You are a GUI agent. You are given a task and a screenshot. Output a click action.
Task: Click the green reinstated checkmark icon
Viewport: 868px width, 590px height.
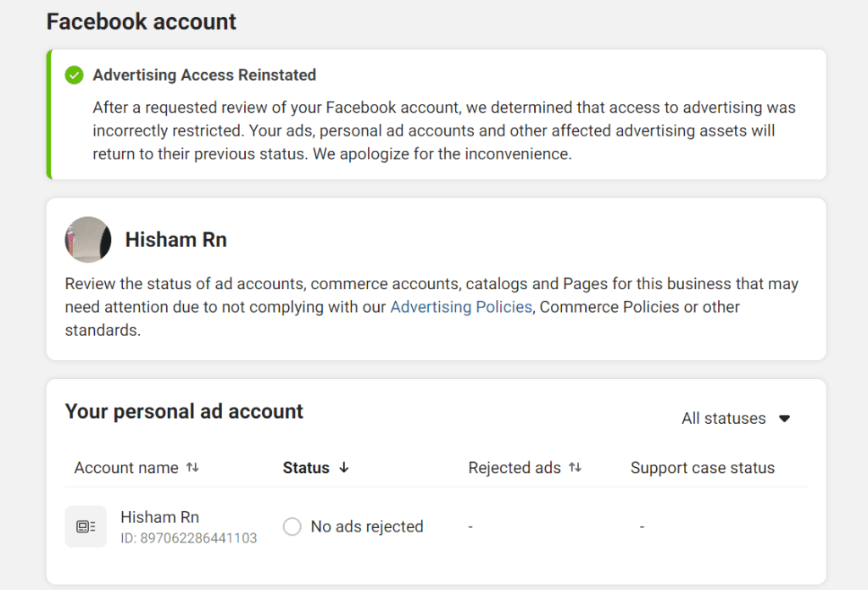coord(74,75)
